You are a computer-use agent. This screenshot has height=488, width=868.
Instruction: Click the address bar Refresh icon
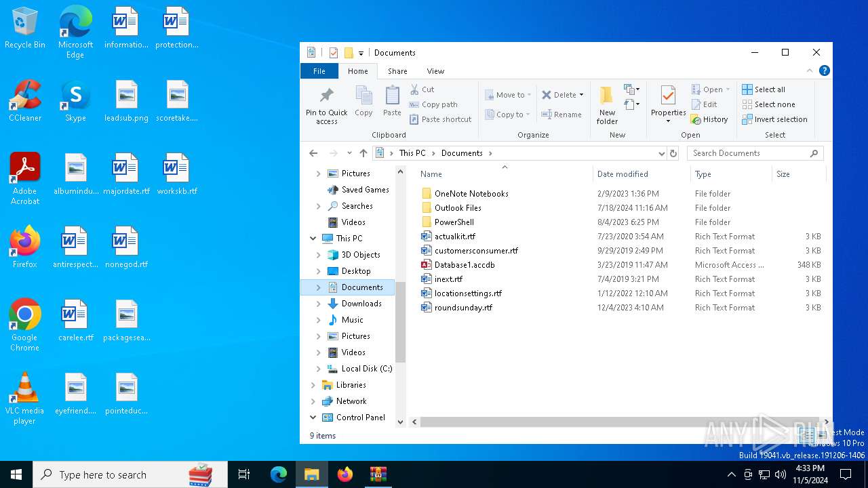tap(673, 153)
